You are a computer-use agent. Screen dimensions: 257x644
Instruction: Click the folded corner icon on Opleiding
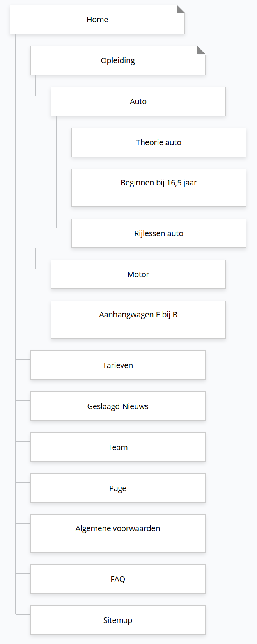click(x=201, y=50)
